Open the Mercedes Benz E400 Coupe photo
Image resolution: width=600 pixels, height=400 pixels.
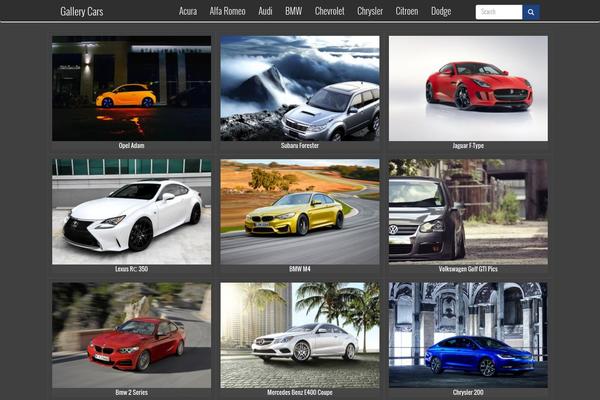pyautogui.click(x=300, y=335)
